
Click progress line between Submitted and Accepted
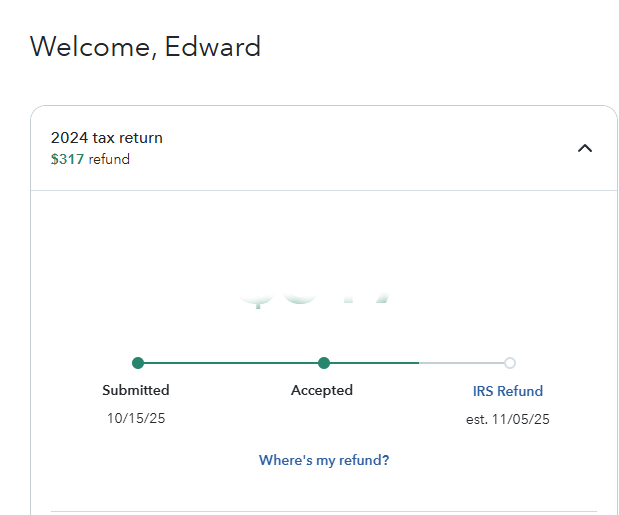click(230, 363)
